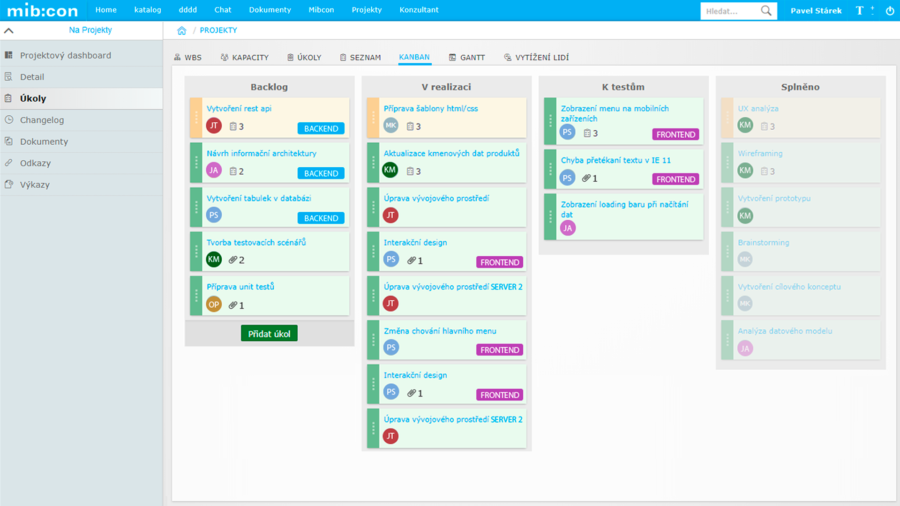Click Pavel Stárek user name
This screenshot has height=506, width=900.
click(x=815, y=11)
